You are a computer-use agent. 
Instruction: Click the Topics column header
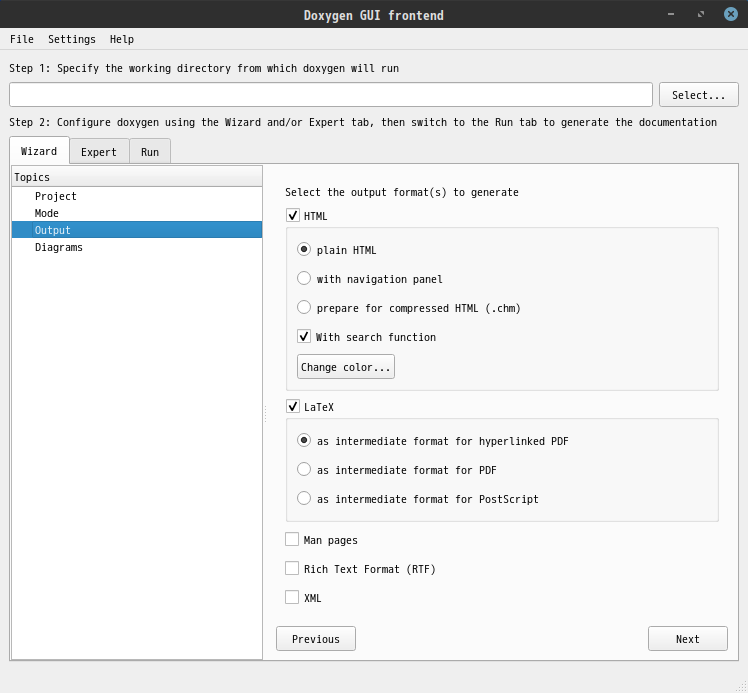pyautogui.click(x=137, y=177)
